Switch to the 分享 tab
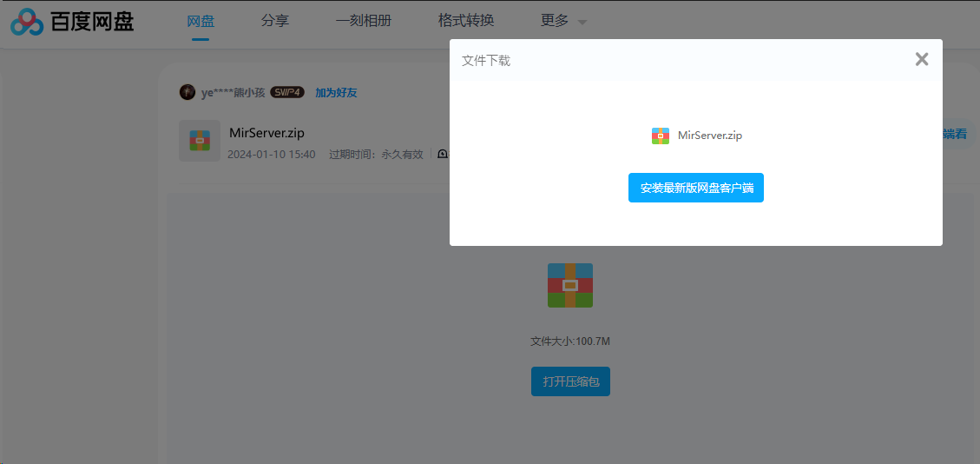 tap(274, 21)
